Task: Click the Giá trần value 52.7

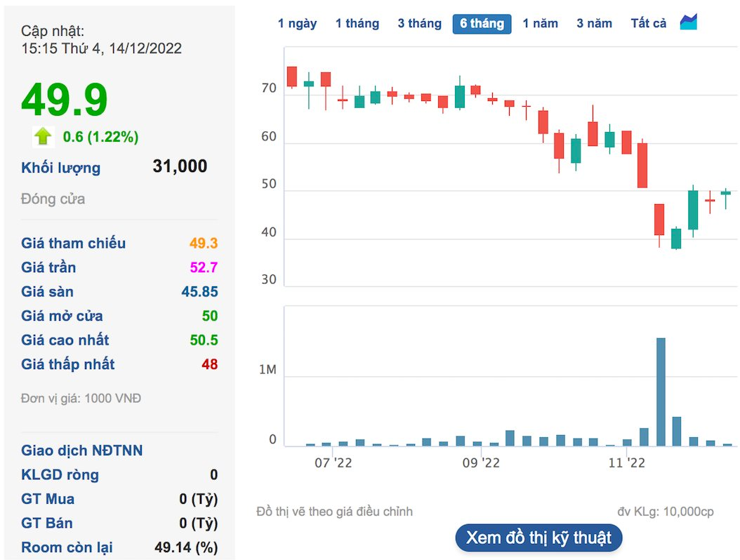Action: pyautogui.click(x=204, y=267)
